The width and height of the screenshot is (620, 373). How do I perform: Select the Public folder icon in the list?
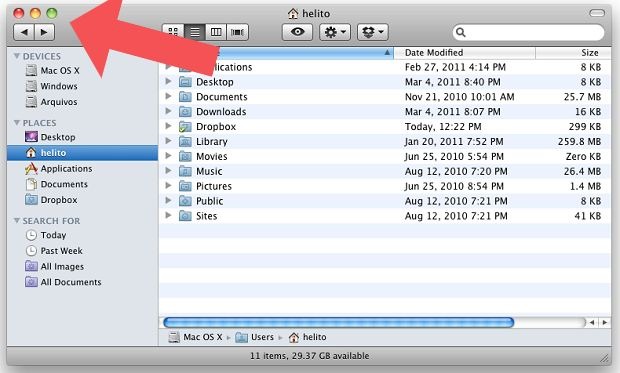pyautogui.click(x=185, y=201)
